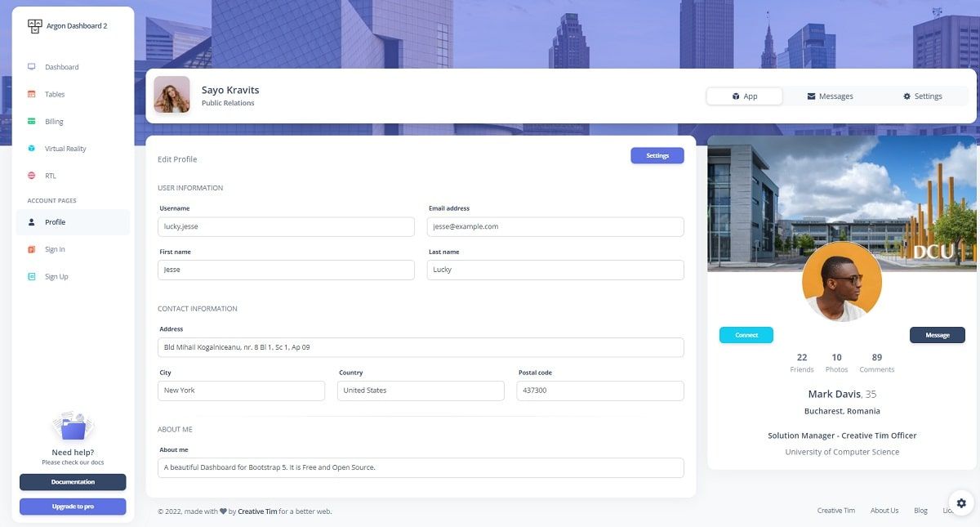Open Sign In via its sidebar icon

(31, 248)
